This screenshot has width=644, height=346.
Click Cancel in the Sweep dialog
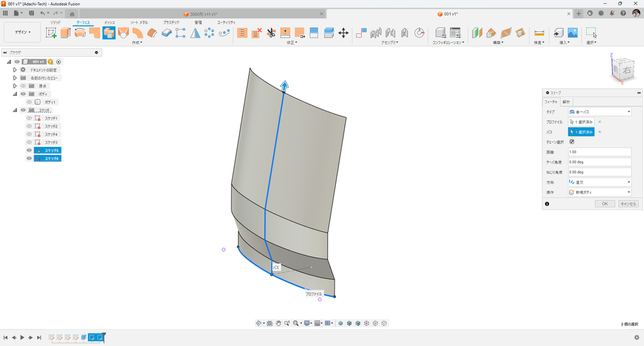pyautogui.click(x=629, y=204)
